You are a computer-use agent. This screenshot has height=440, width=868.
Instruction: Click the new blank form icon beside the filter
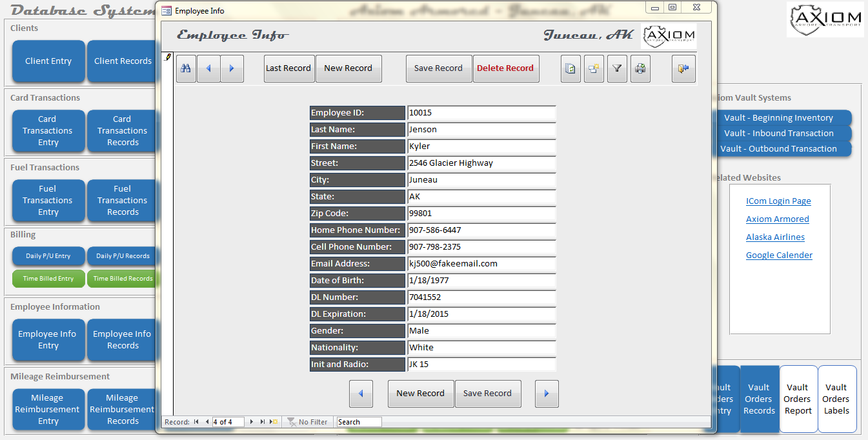point(594,68)
